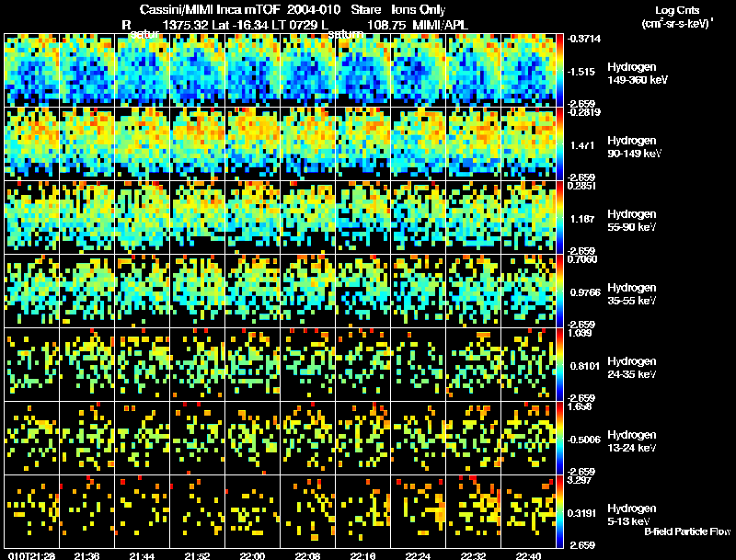
Task: Select the Hydrogen 13-24 keV panel at 22:40
Action: click(x=528, y=439)
